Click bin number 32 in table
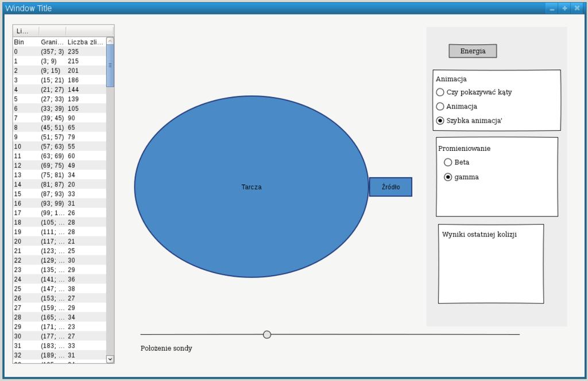 [x=18, y=355]
